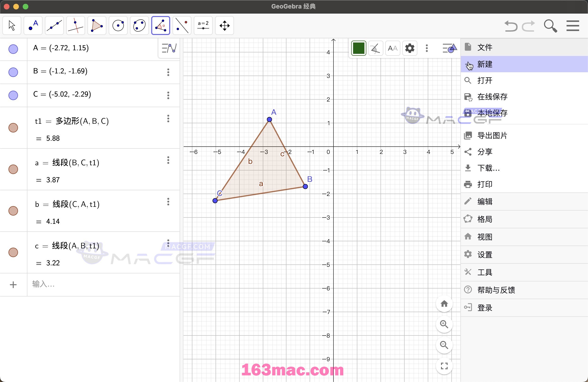The image size is (588, 382).
Task: Open more options for segment c row
Action: tap(168, 243)
